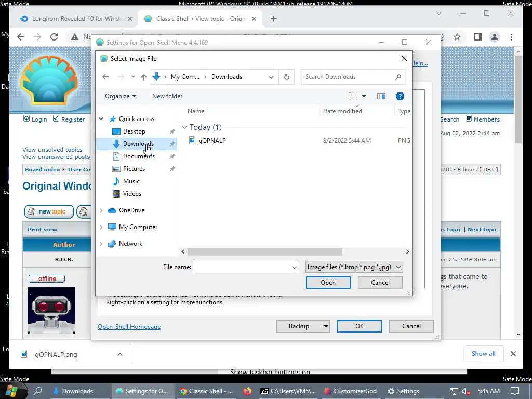The image size is (532, 399).
Task: Expand the My Computer tree node
Action: [x=101, y=227]
